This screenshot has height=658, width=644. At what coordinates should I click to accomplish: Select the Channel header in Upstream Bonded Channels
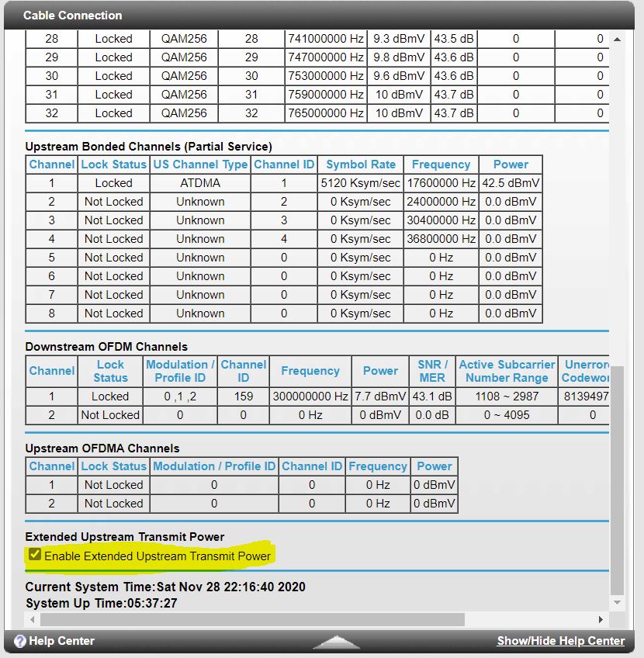point(51,164)
